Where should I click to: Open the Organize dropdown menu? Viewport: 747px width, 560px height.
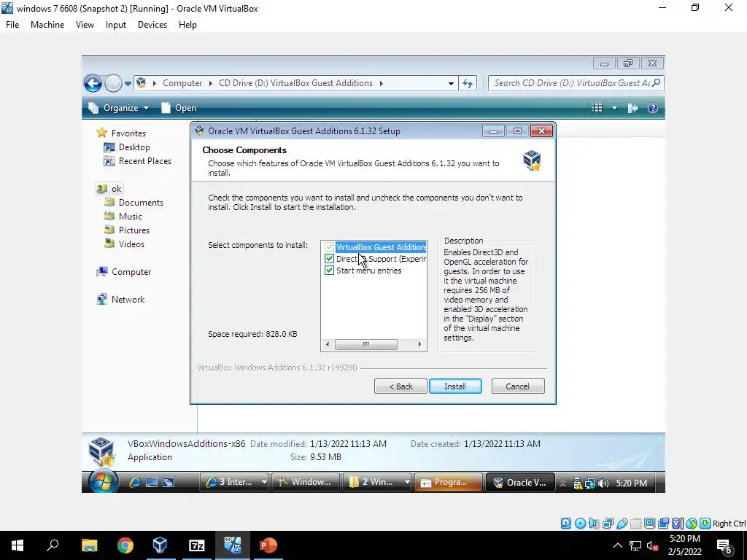coord(120,108)
